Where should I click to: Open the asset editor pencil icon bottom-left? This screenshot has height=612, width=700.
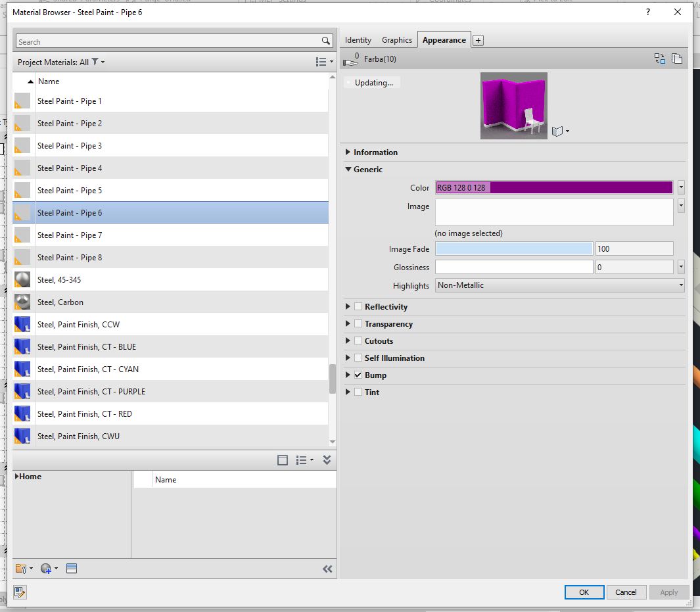[19, 592]
